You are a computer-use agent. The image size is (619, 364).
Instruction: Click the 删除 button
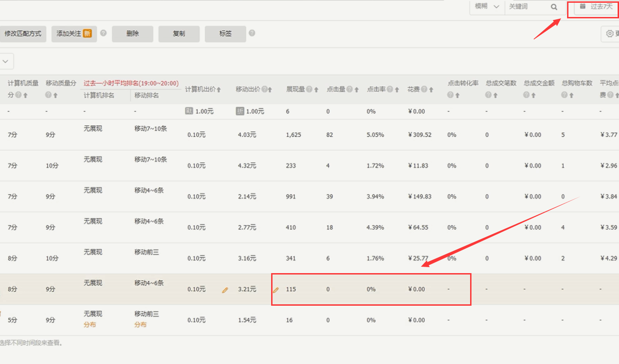tap(132, 34)
